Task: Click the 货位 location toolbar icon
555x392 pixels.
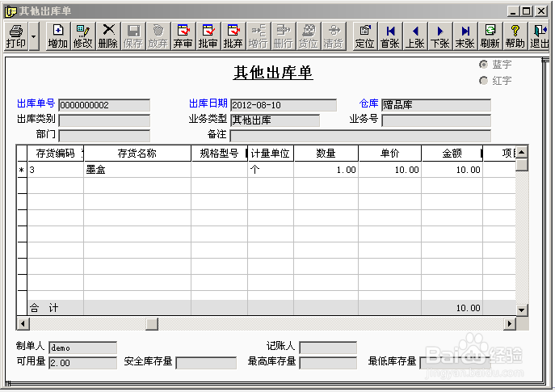Action: (x=309, y=36)
